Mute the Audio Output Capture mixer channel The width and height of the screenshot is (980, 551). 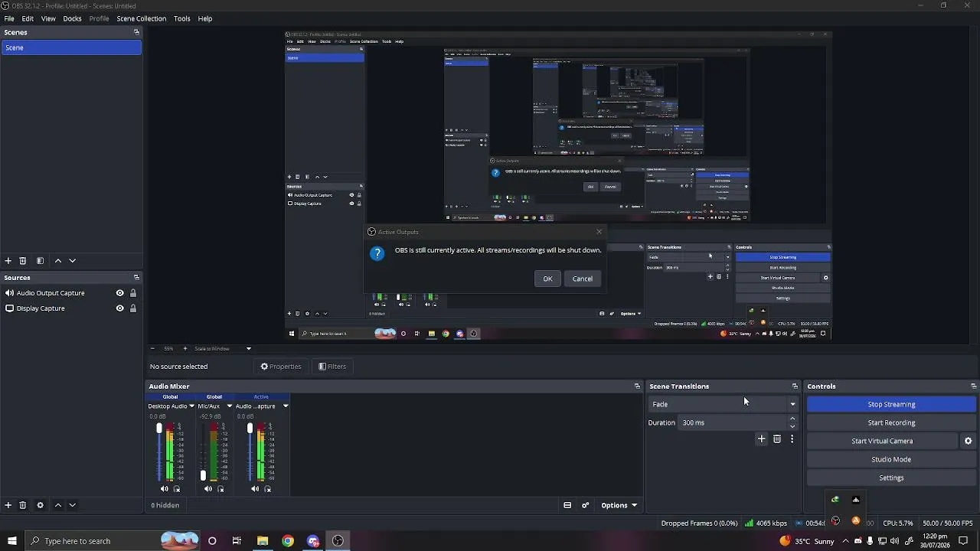click(254, 489)
